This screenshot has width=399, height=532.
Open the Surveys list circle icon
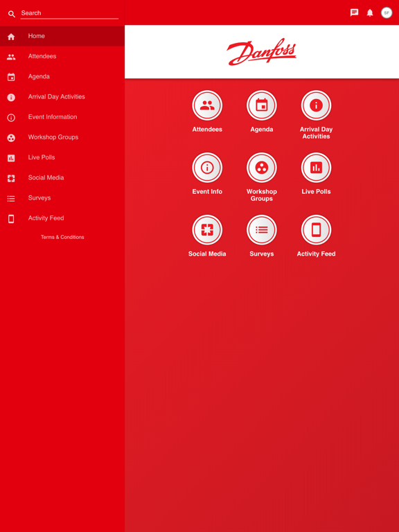point(262,230)
